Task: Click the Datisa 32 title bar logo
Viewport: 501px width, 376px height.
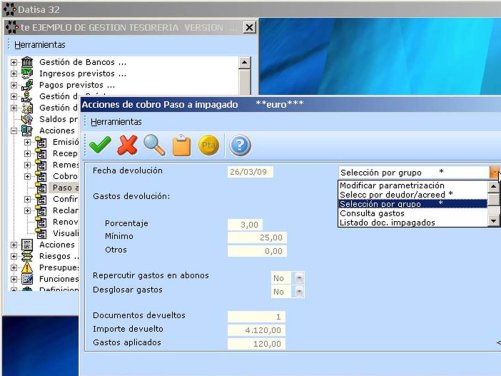Action: coord(9,9)
